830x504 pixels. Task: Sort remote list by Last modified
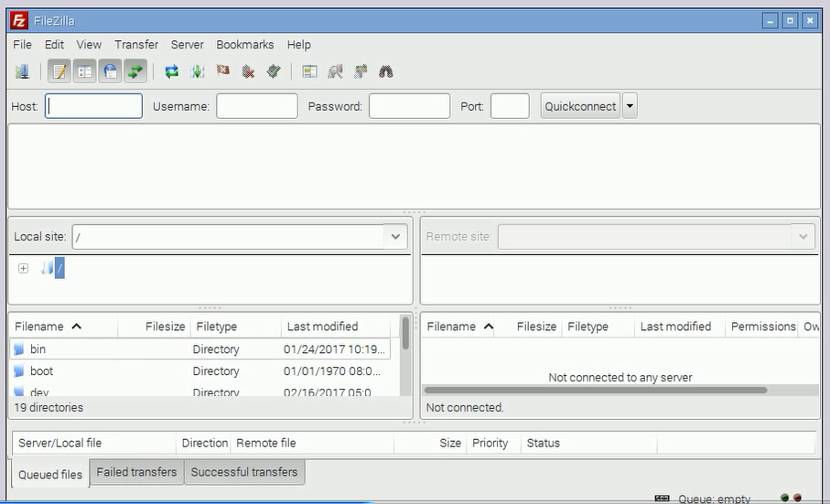click(x=680, y=327)
